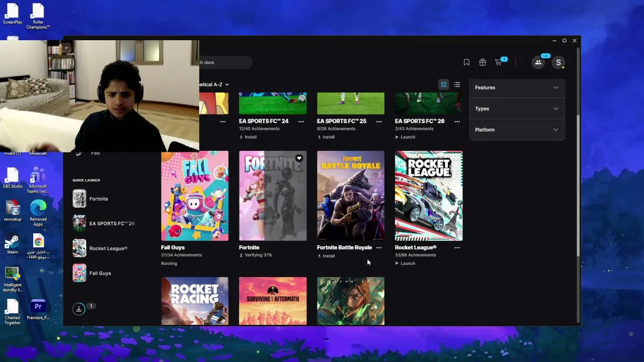Image resolution: width=644 pixels, height=362 pixels.
Task: Open the profile avatar S
Action: [x=558, y=62]
